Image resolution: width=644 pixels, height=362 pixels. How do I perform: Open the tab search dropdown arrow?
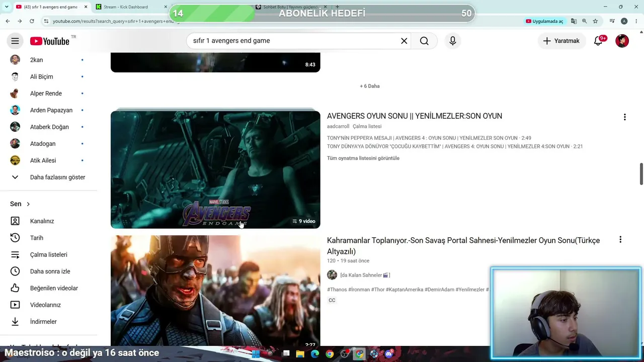point(7,7)
